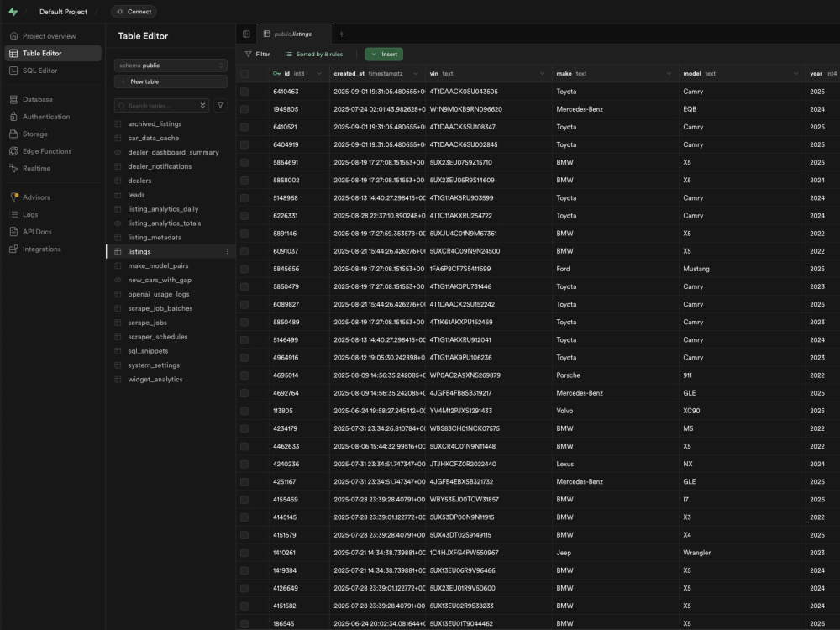Open the openai_usage_logs table
Screen dimensions: 840x630
[158, 294]
